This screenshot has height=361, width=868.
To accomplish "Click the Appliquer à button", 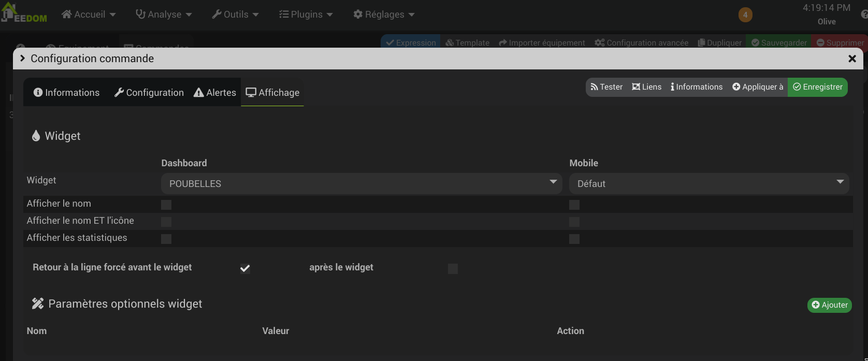I will tap(757, 87).
